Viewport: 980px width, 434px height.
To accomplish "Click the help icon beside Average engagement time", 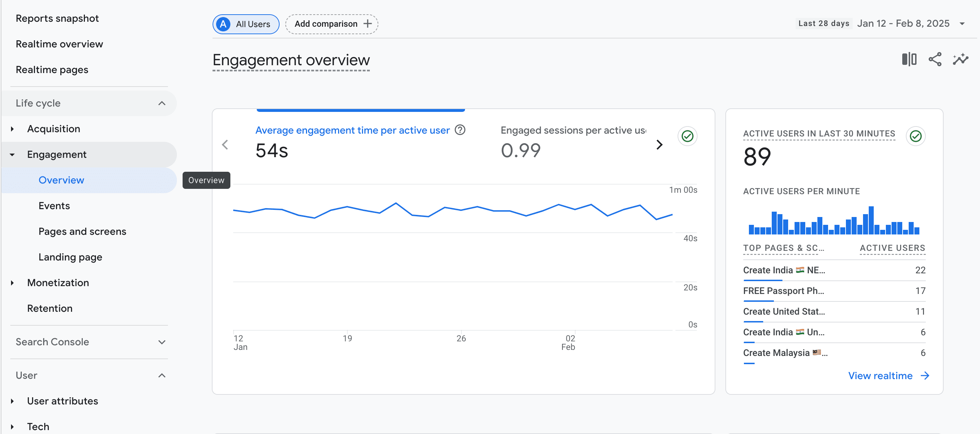I will point(460,130).
